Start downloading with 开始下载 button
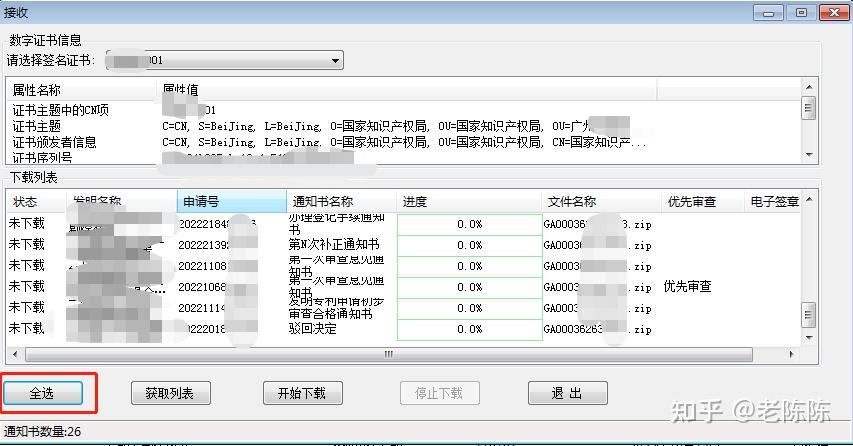 (x=302, y=393)
